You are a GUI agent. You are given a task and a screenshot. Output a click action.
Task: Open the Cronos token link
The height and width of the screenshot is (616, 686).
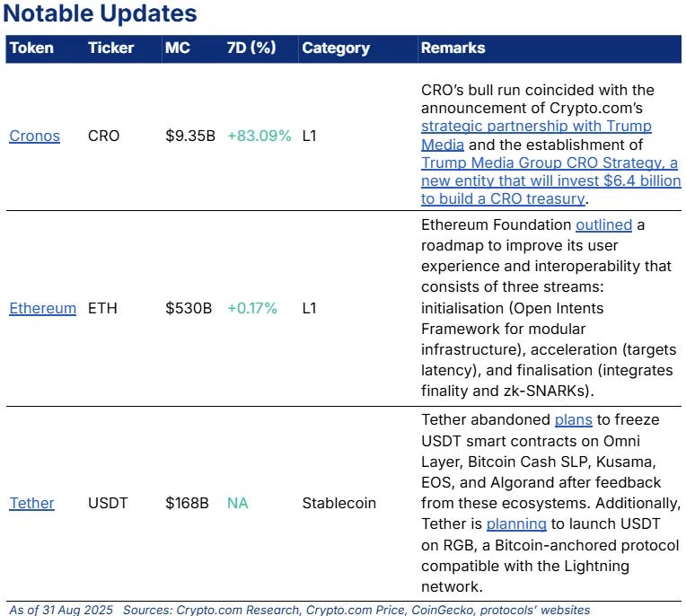34,136
